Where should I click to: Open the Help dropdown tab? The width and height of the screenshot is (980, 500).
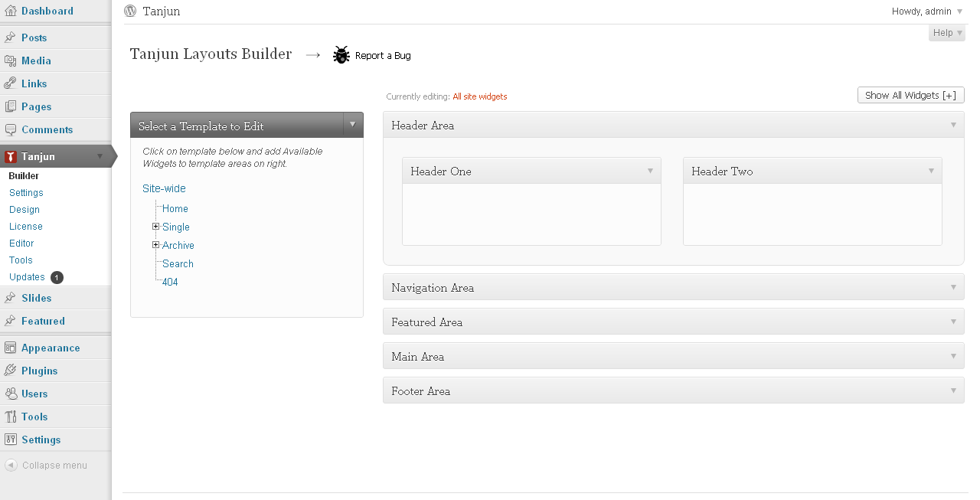pos(946,33)
